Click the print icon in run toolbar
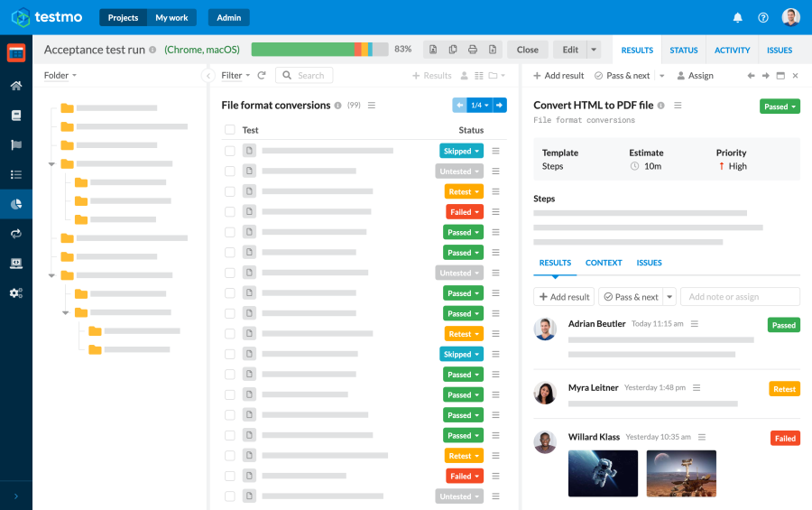The image size is (812, 510). pyautogui.click(x=473, y=50)
